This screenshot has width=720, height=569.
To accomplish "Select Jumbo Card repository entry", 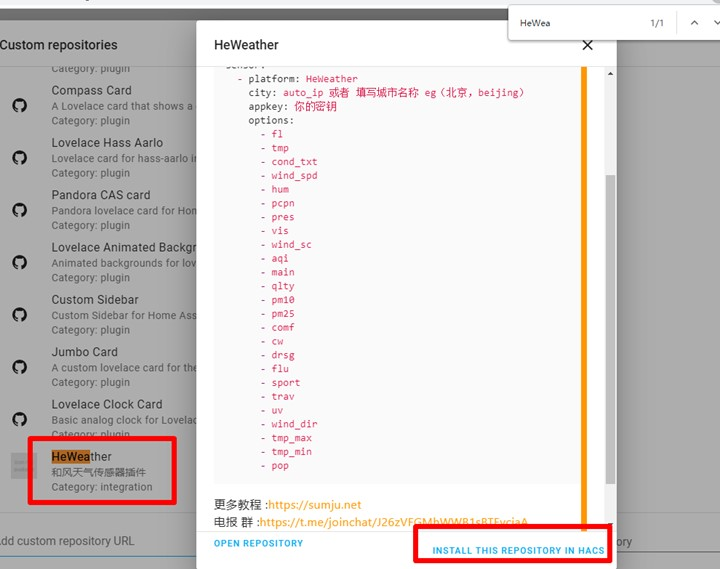I will tap(98, 367).
